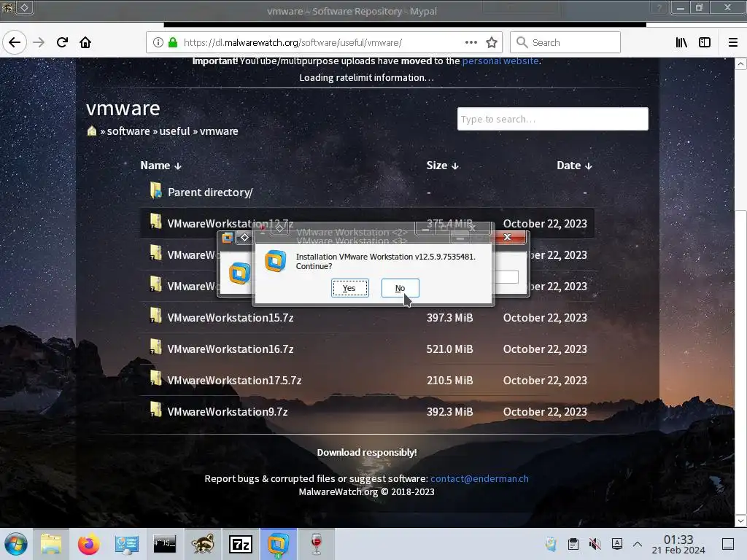The height and width of the screenshot is (560, 747).
Task: Download VMwareWorkstation9.7z
Action: (x=228, y=412)
